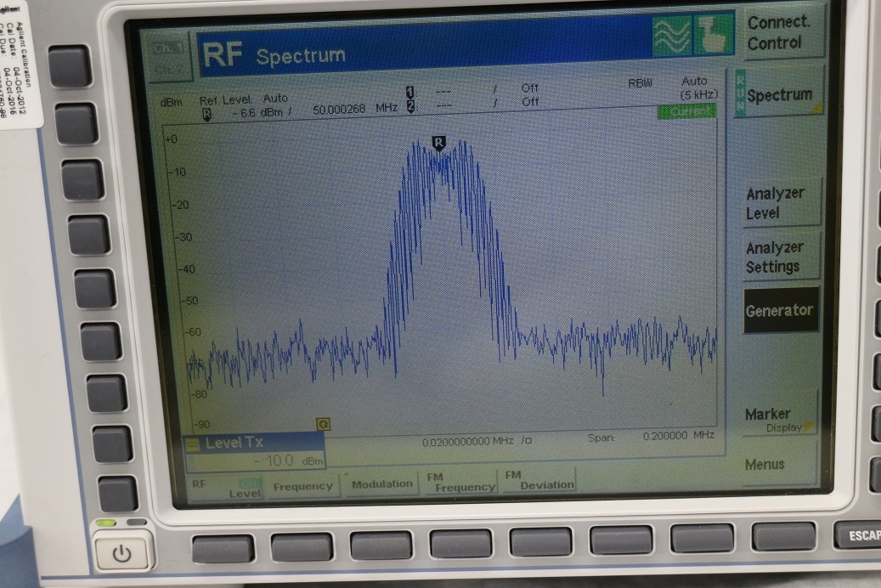
Task: Open the Menus softkey
Action: 778,464
